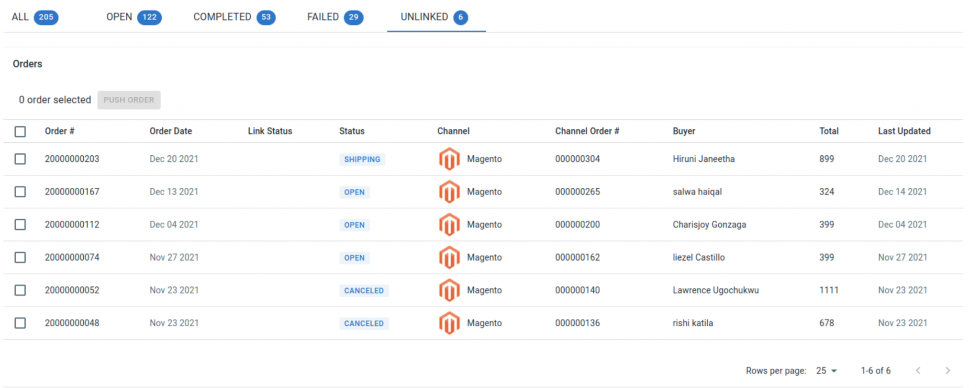Open the COMPLETED orders tab
Image resolution: width=980 pixels, height=388 pixels.
coord(234,17)
